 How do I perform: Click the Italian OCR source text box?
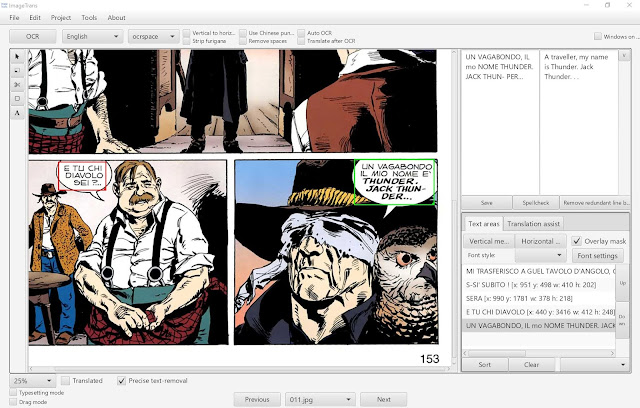500,122
